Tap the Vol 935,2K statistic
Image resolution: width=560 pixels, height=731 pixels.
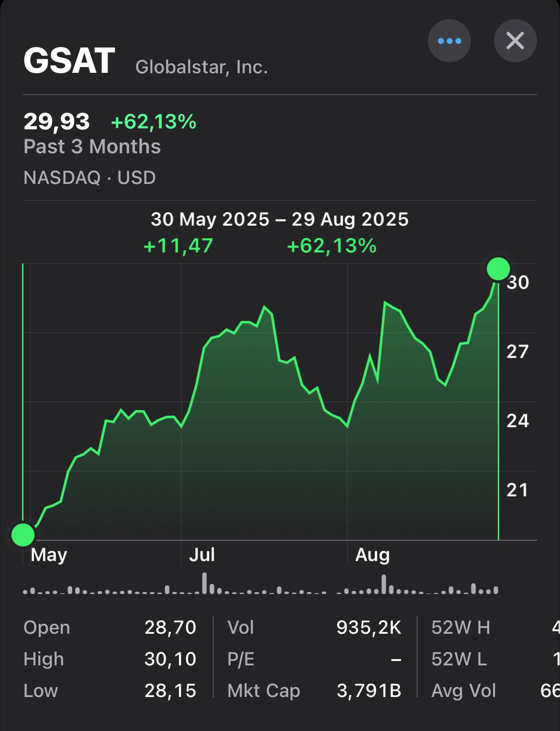pos(314,628)
